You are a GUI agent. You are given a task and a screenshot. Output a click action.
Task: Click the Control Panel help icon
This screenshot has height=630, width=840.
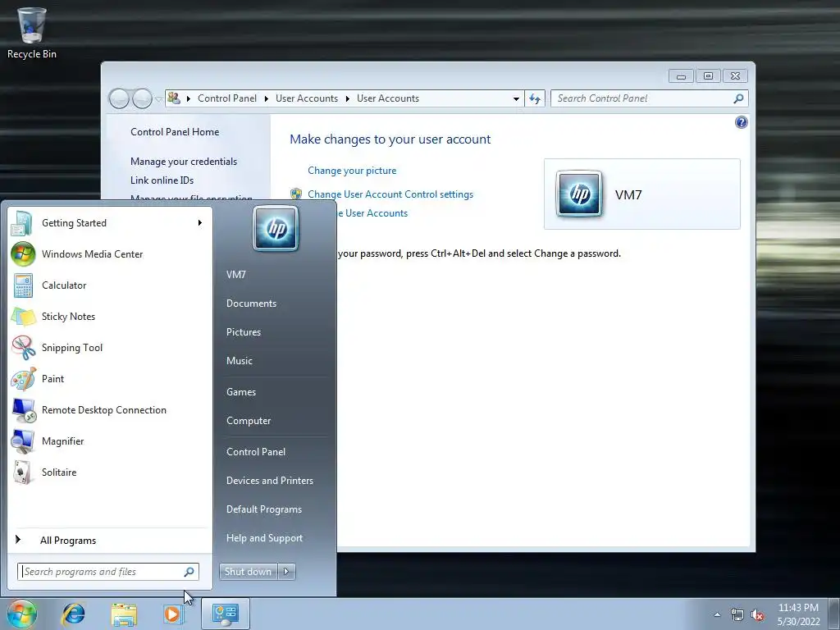(741, 123)
